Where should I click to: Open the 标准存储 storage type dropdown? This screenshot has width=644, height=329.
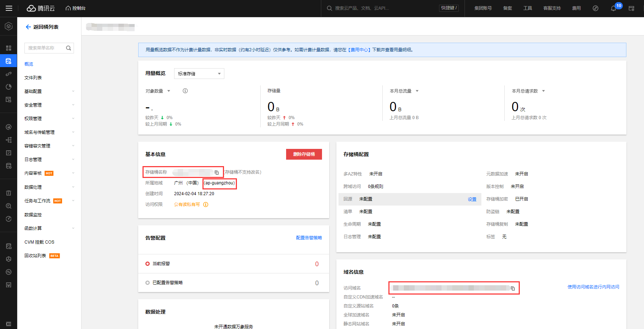coord(199,74)
